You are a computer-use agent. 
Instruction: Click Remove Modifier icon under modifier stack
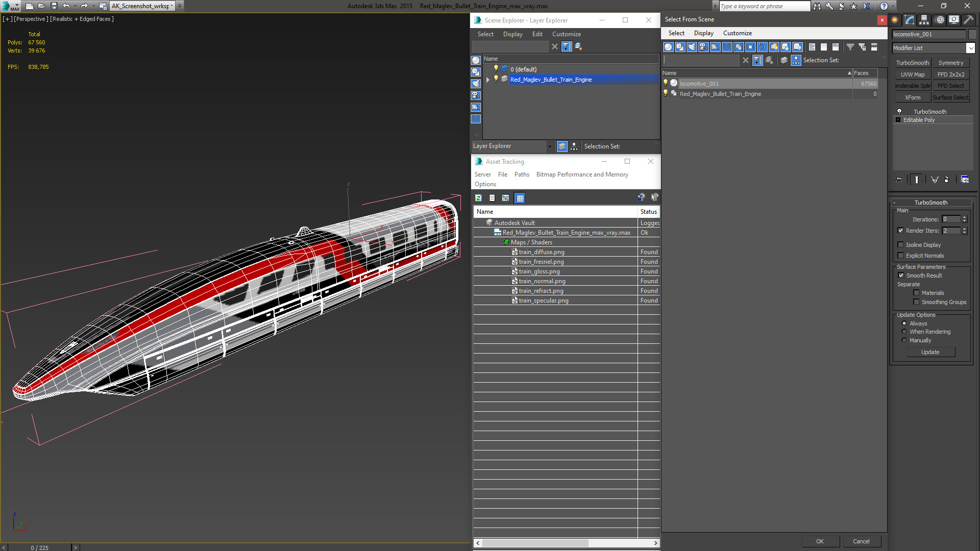[x=947, y=180]
